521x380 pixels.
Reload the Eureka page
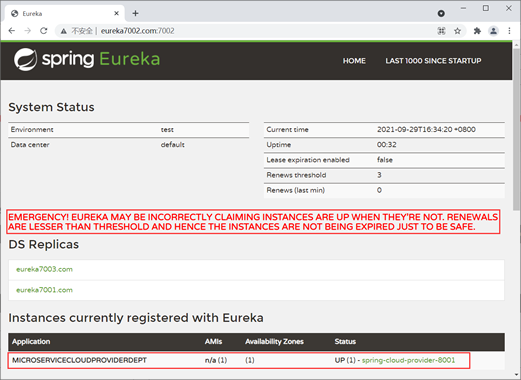(x=44, y=31)
